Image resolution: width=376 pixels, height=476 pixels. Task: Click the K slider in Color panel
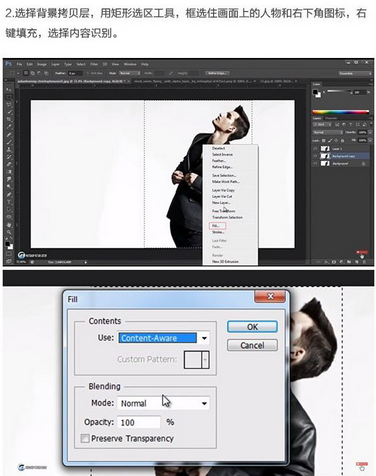click(338, 92)
